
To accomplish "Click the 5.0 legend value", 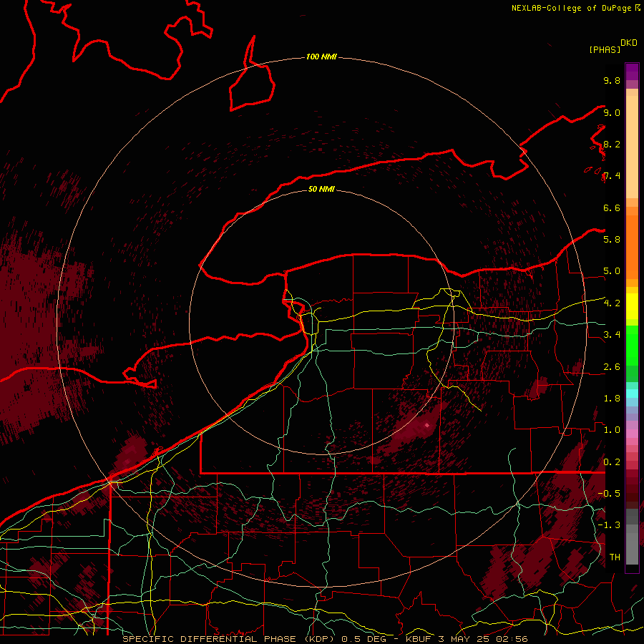I will coord(612,271).
